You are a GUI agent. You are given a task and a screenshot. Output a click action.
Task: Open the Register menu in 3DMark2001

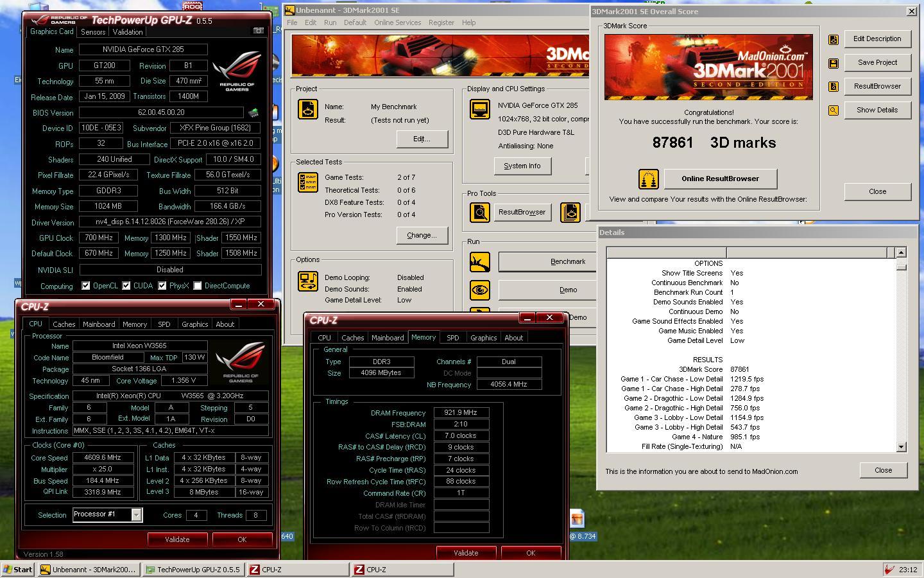(441, 22)
